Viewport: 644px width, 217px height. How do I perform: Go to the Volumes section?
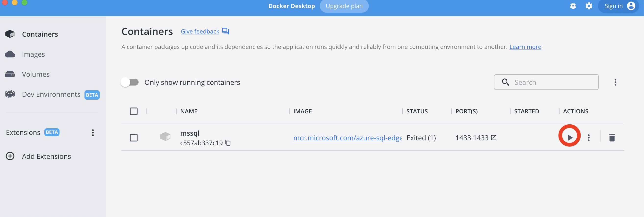pos(36,74)
